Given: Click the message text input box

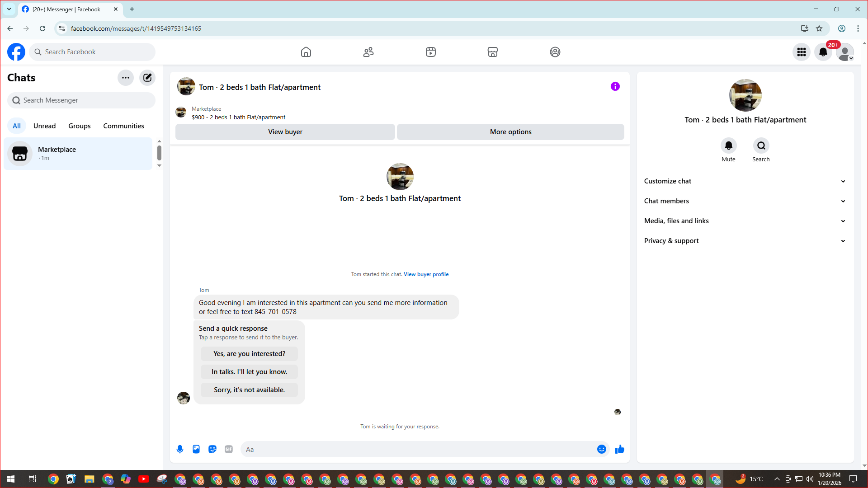Looking at the screenshot, I should click(418, 449).
